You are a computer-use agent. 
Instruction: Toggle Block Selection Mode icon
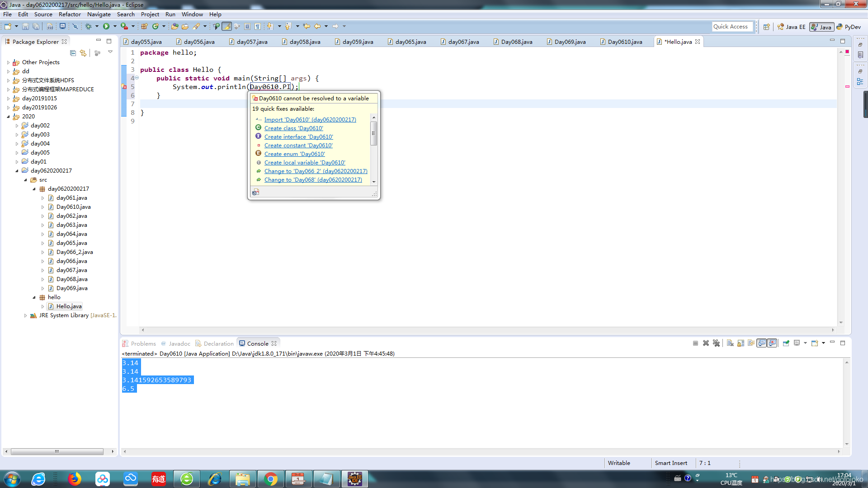[x=247, y=27]
